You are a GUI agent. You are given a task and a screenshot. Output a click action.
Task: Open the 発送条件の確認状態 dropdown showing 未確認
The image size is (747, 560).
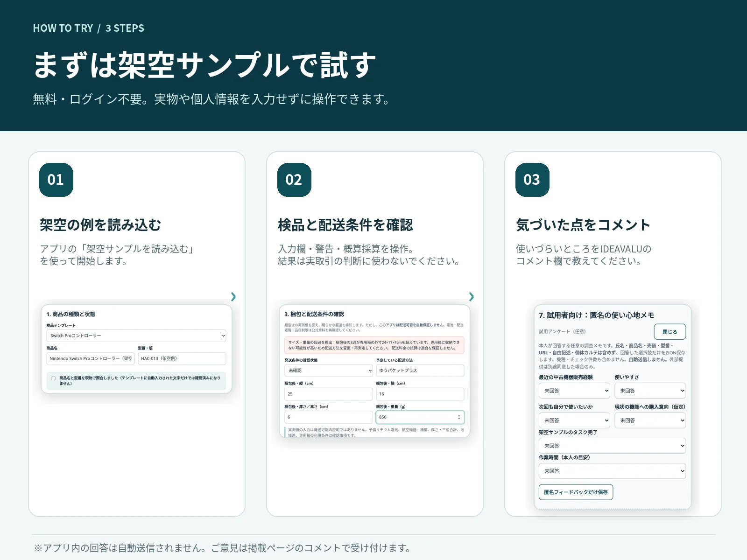pos(329,371)
